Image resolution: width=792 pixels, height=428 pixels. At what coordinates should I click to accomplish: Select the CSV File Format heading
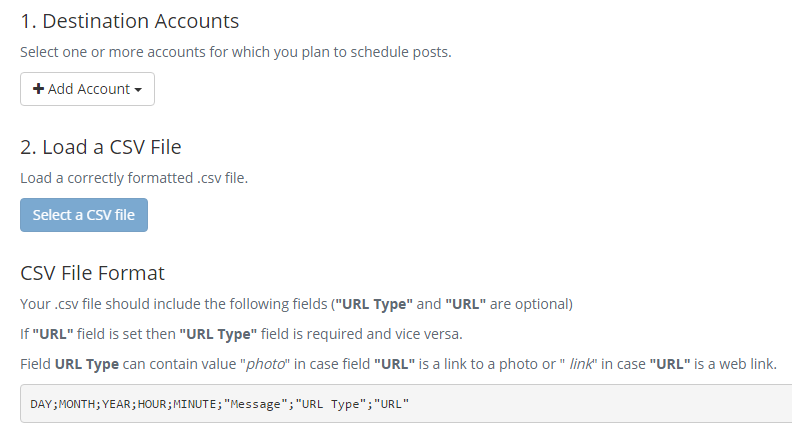coord(92,273)
